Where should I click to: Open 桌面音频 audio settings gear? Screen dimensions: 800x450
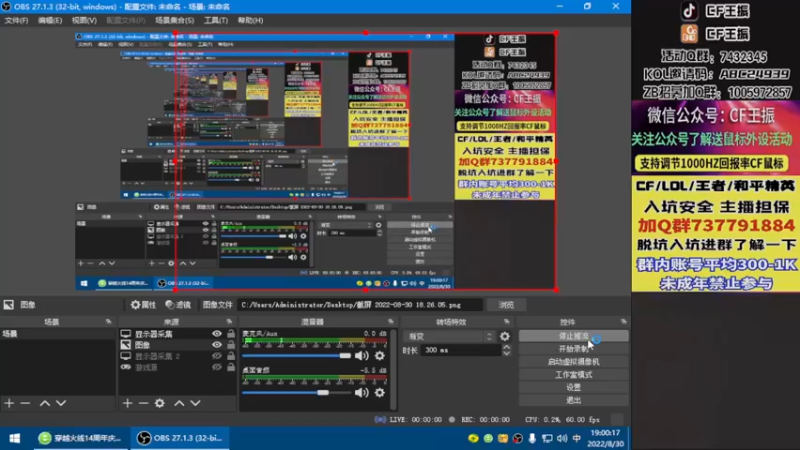(380, 392)
